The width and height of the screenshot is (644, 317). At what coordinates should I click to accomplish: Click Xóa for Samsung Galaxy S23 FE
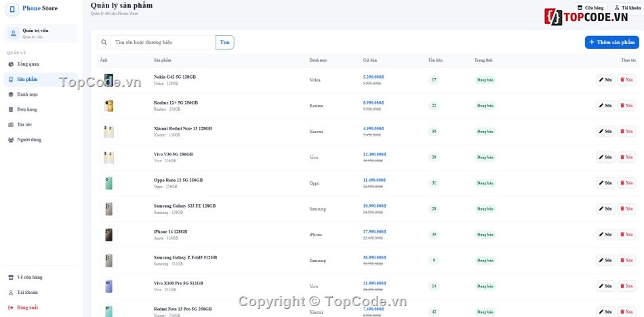(x=626, y=209)
